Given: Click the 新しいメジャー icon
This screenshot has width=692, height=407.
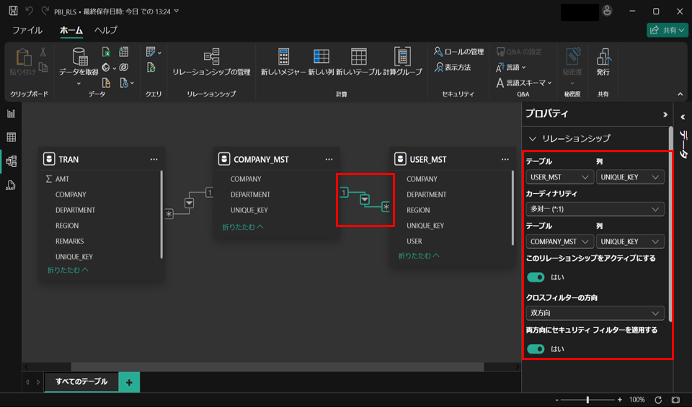Looking at the screenshot, I should (283, 61).
